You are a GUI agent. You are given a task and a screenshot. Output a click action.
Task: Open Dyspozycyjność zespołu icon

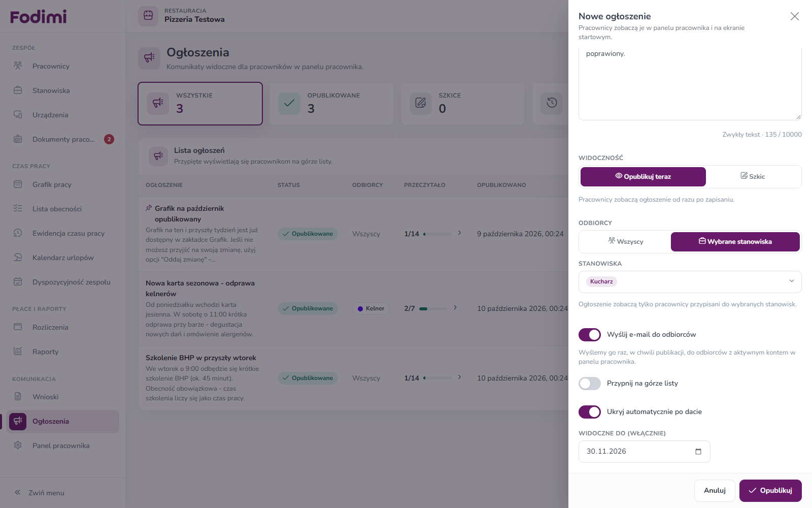point(18,282)
